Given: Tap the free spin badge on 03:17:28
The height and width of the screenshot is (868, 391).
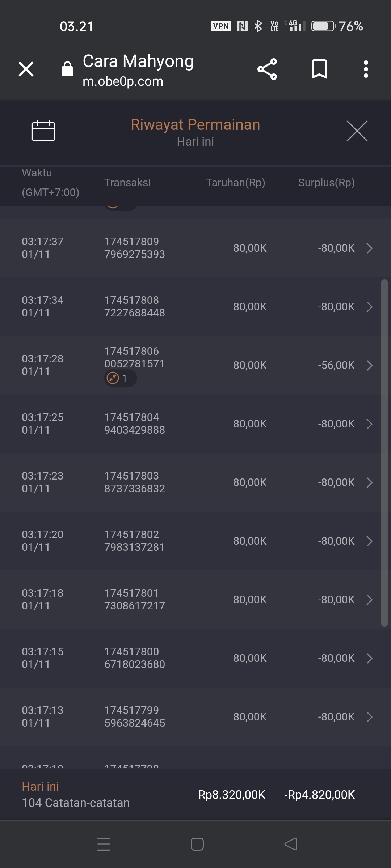Looking at the screenshot, I should (x=120, y=378).
